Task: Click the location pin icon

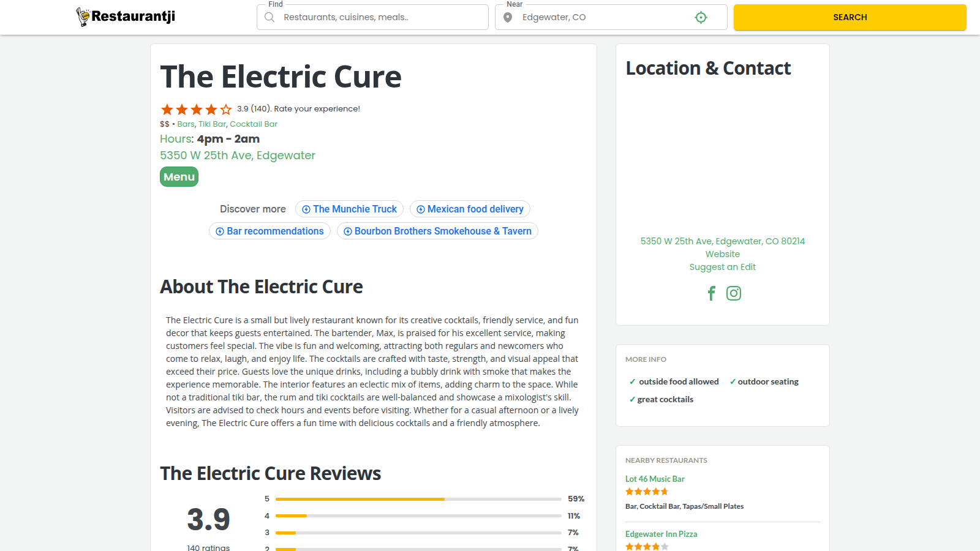Action: 508,17
